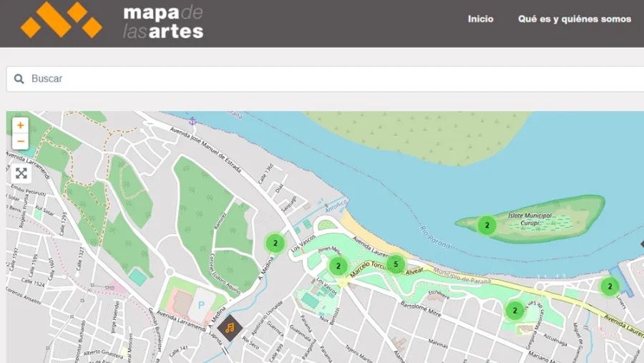
Task: Click the 'Islote Municipal Curupí' label
Action: pyautogui.click(x=530, y=219)
